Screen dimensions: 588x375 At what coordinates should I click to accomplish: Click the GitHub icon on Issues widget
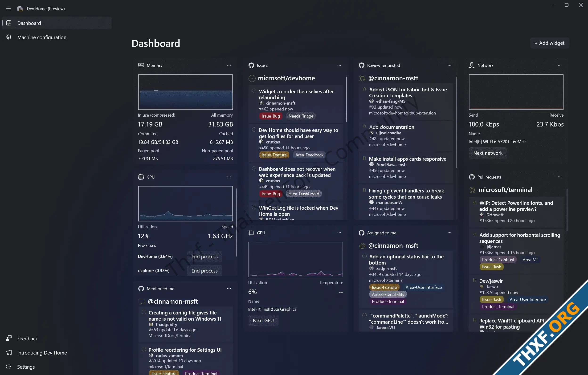pyautogui.click(x=251, y=65)
